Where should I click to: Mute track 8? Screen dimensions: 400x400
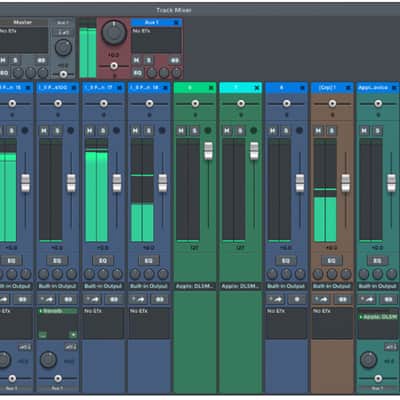coord(273,131)
